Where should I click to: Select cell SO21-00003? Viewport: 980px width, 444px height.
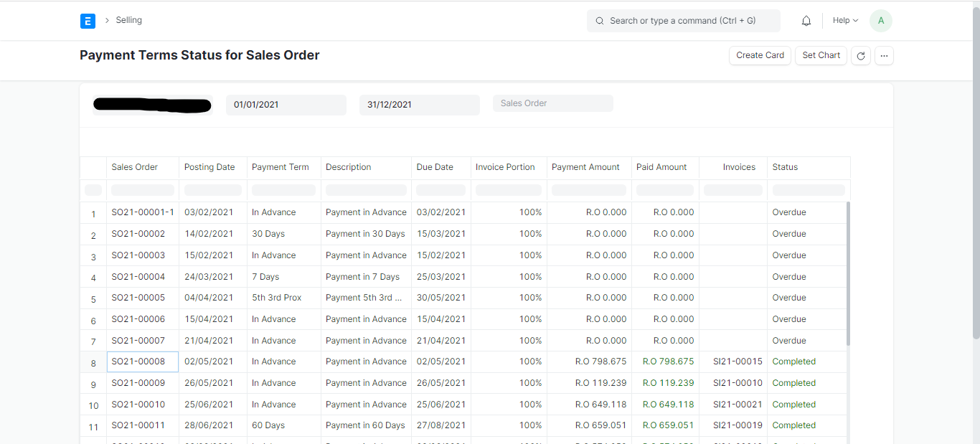point(143,255)
